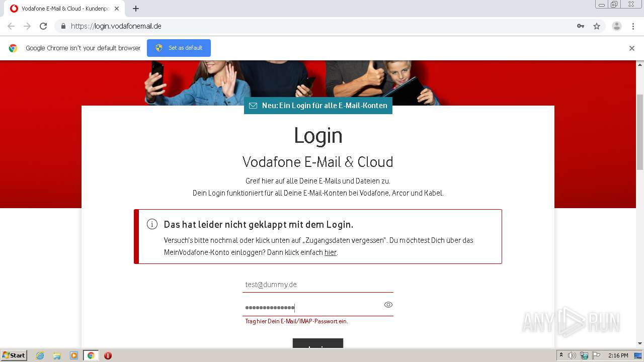Click the 'Login' page heading

pos(318,136)
